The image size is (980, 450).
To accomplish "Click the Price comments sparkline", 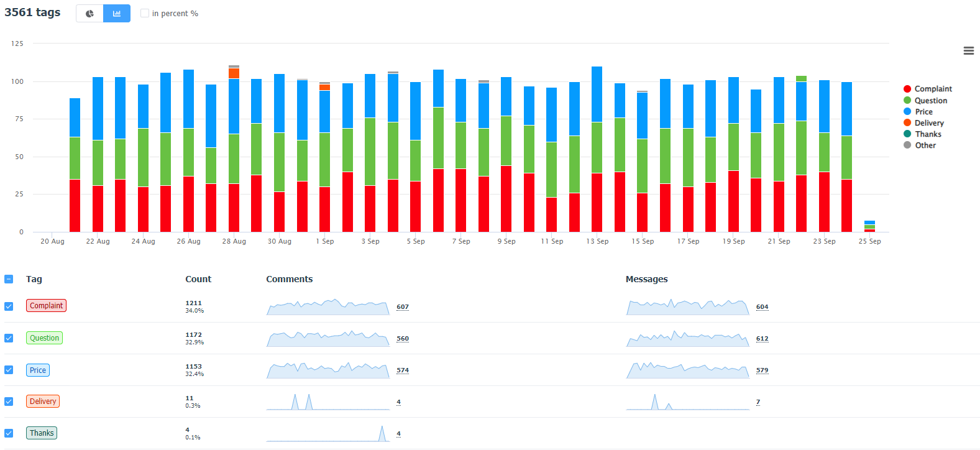I will [328, 370].
